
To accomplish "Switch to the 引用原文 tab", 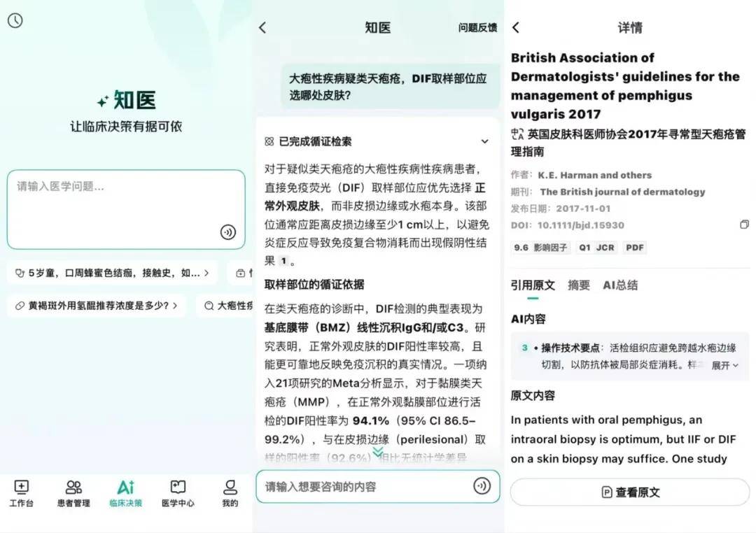I will [x=533, y=285].
